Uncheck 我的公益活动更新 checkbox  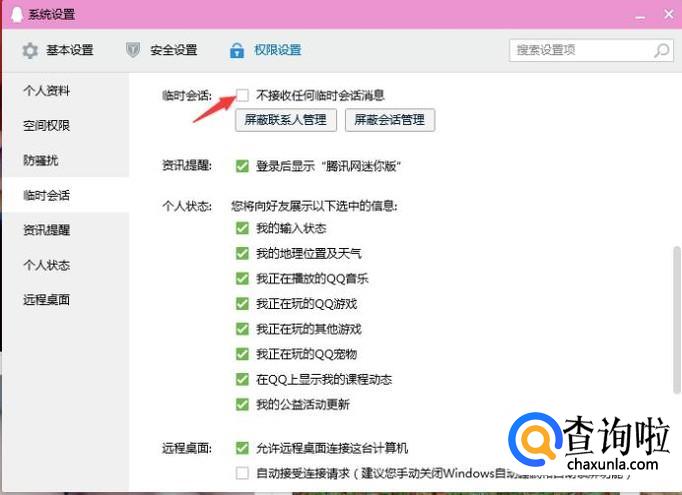coord(242,405)
